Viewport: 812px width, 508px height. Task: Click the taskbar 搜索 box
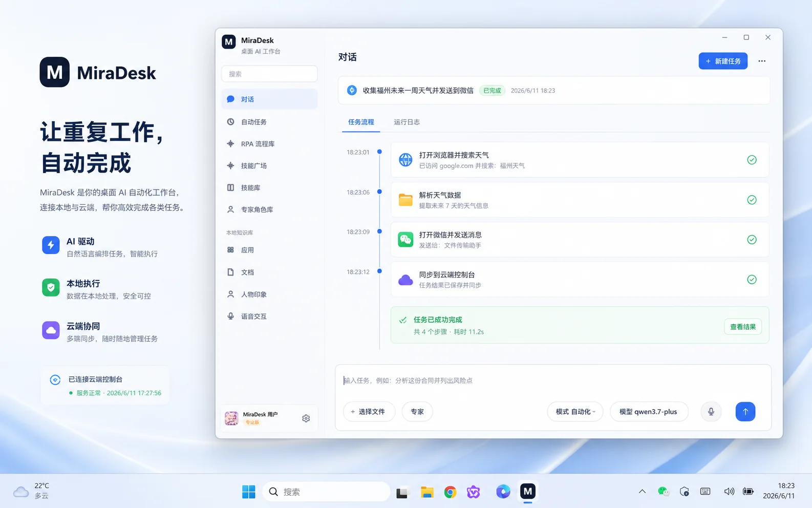326,492
